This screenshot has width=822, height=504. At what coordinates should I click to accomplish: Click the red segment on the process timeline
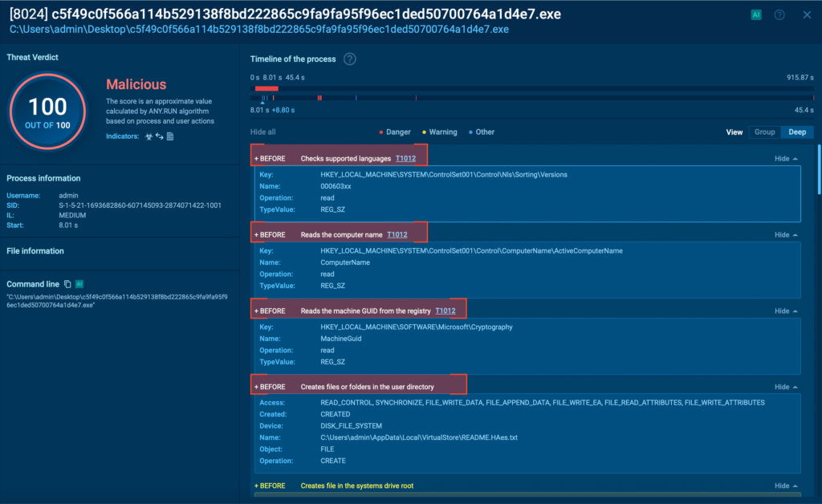pos(267,88)
